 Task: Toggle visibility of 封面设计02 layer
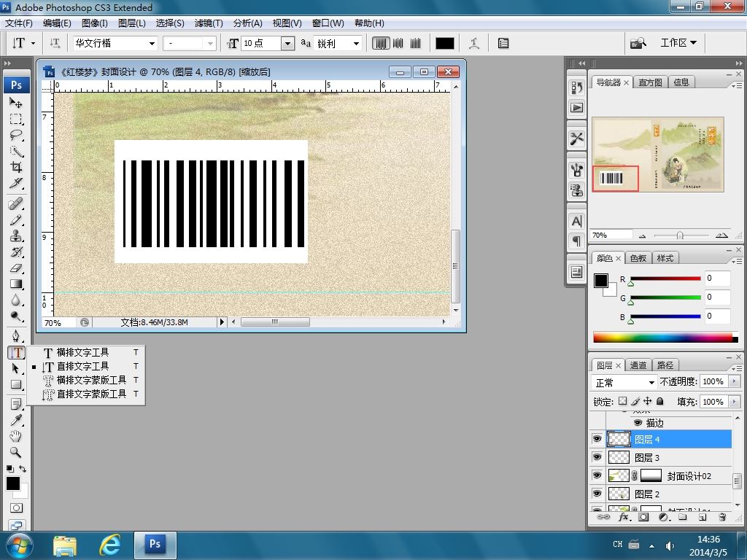point(597,475)
